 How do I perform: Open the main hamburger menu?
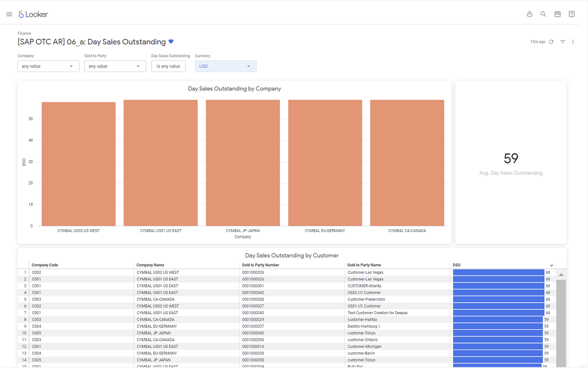(x=9, y=14)
